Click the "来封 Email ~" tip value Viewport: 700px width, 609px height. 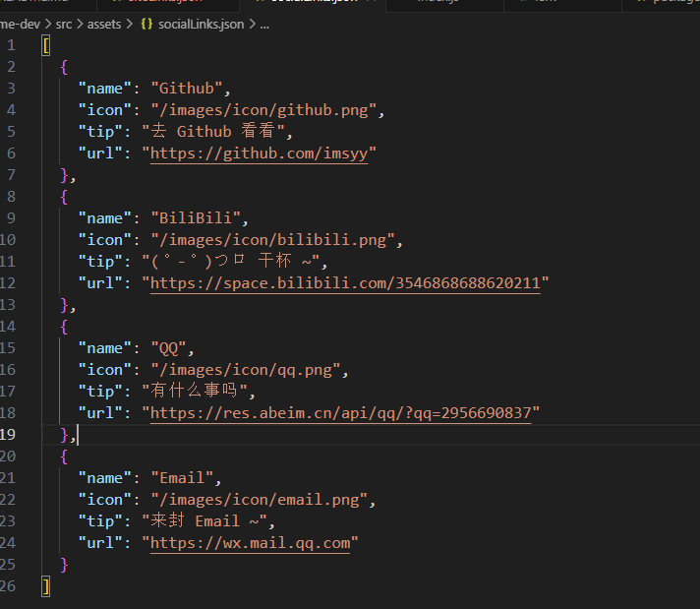[x=204, y=521]
